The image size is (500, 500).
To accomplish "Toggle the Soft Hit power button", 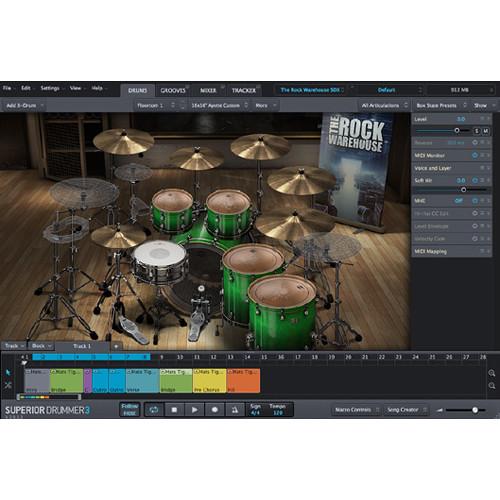I will point(475,180).
